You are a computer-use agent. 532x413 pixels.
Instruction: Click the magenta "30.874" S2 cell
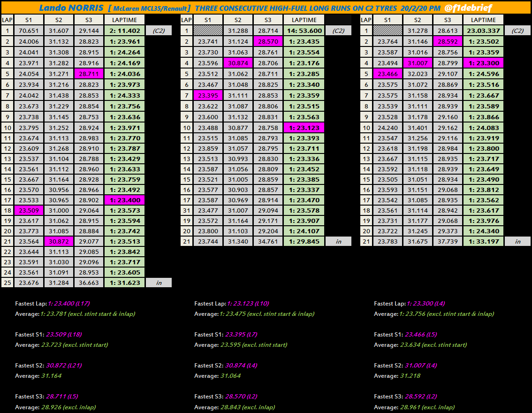point(238,63)
